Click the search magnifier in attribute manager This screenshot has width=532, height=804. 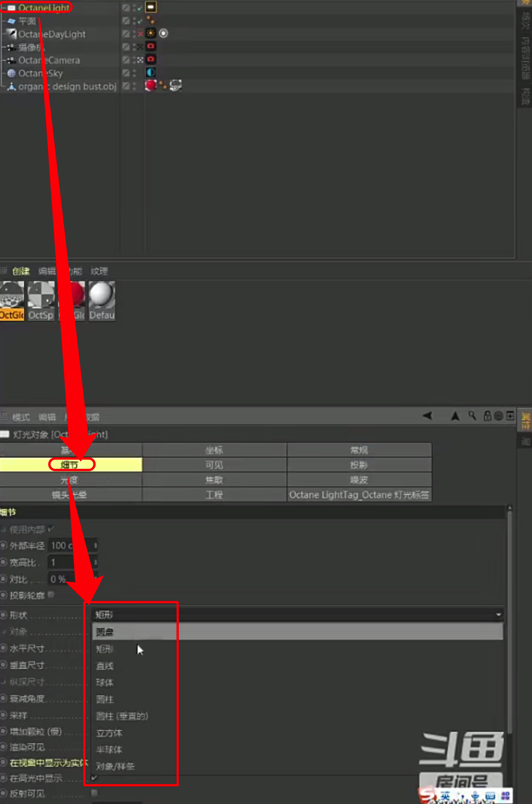(472, 416)
